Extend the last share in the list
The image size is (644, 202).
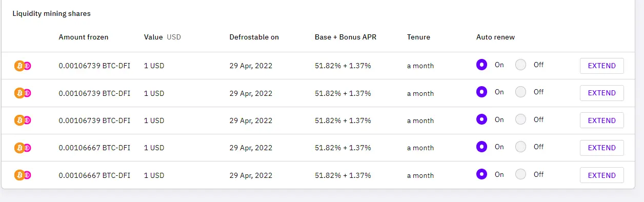coord(601,175)
